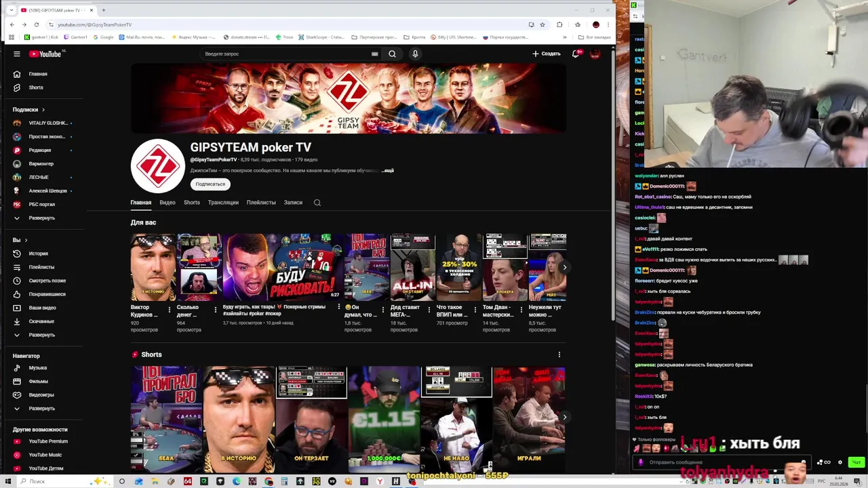Expand Навигатор list with Развернуть
Screen dimensions: 868x488
coord(41,408)
